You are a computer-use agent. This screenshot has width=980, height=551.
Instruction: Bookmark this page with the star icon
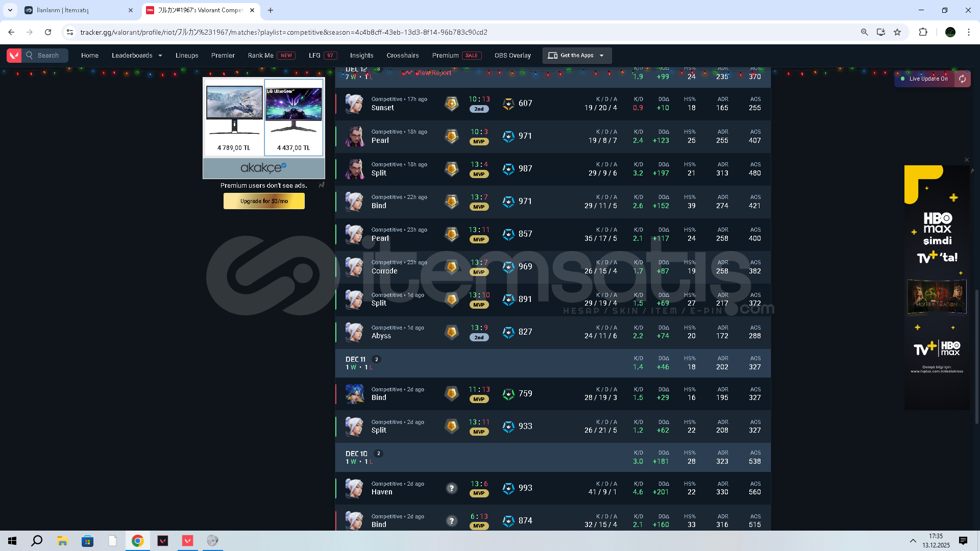[x=897, y=32]
